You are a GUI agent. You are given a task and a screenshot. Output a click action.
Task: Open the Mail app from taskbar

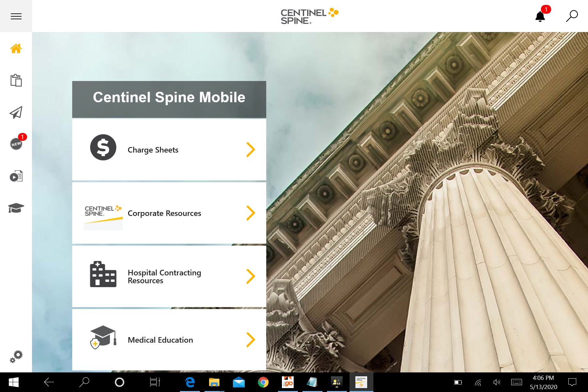point(239,382)
